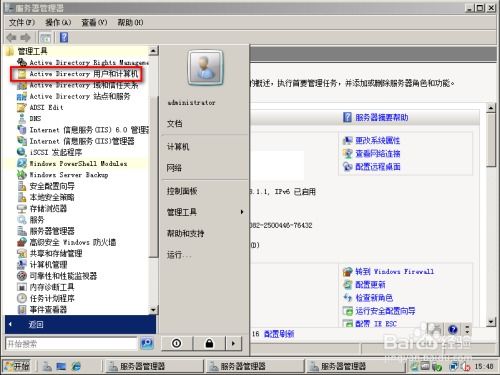The width and height of the screenshot is (500, 375).
Task: Open Internet Explorer from quick launch
Action: pyautogui.click(x=76, y=366)
